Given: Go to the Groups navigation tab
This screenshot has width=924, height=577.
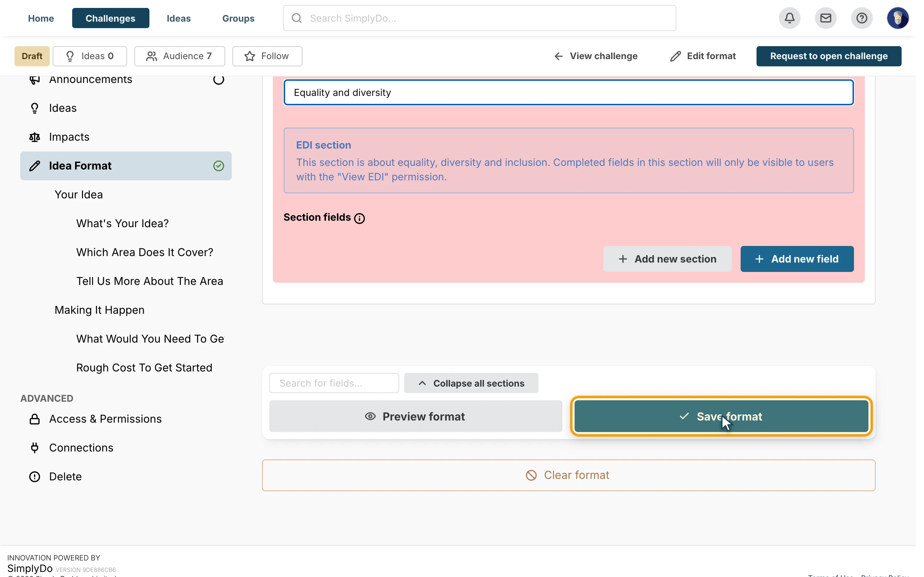Looking at the screenshot, I should (x=238, y=18).
